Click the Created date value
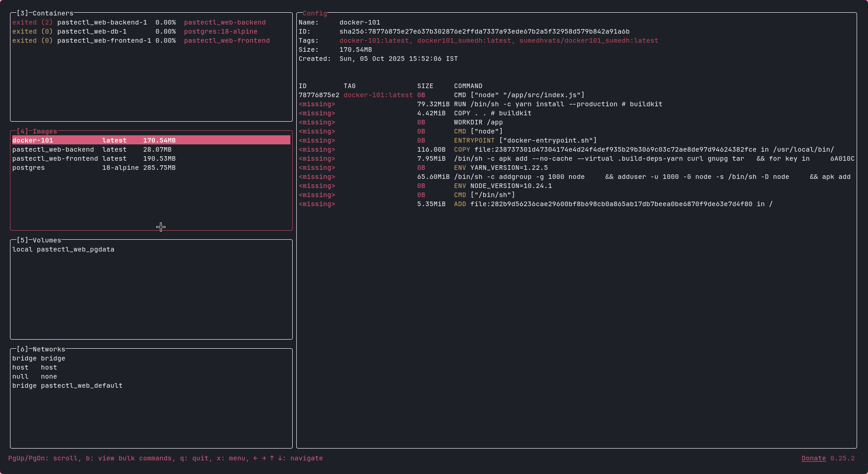Screen dimensions: 868x474 (399, 59)
